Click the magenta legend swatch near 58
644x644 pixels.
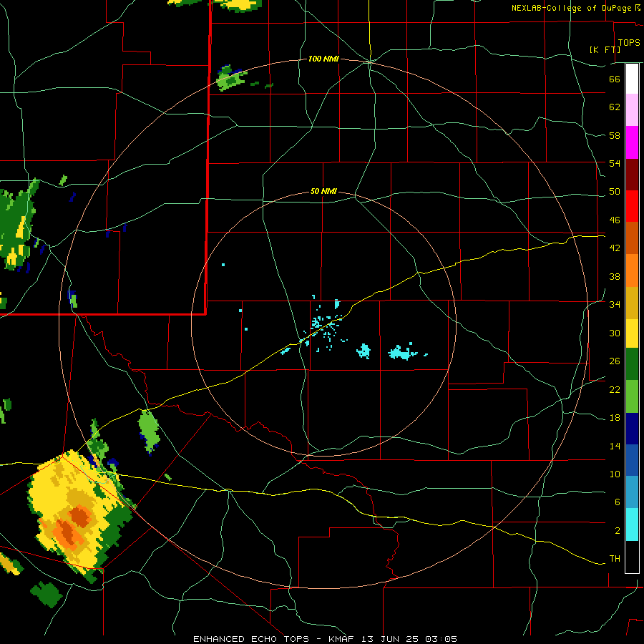pos(632,142)
